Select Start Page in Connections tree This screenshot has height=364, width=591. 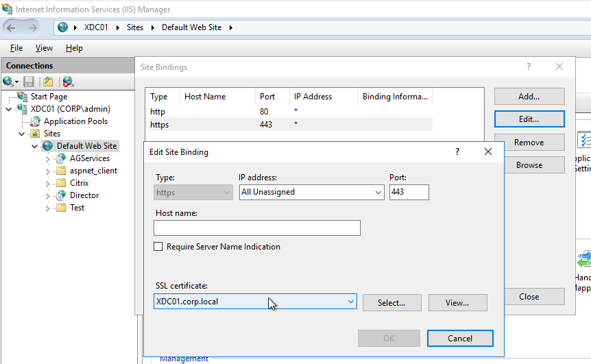click(x=49, y=97)
